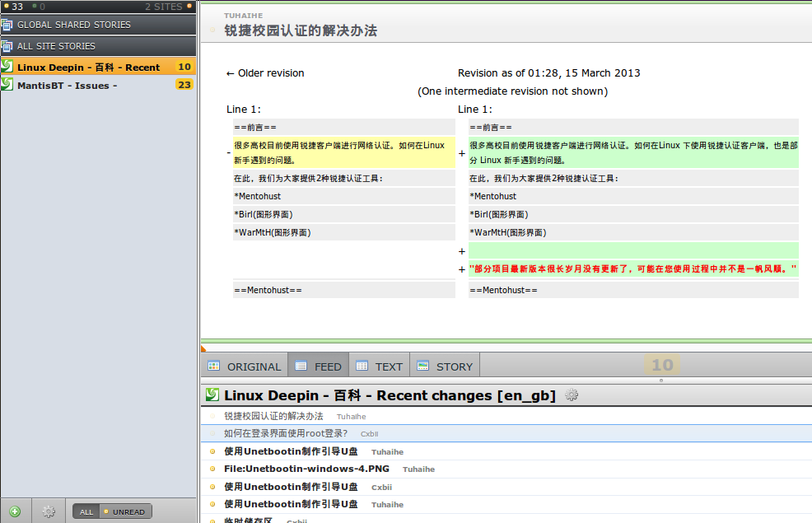Click the *Mentohust line in right revision column

click(x=633, y=196)
